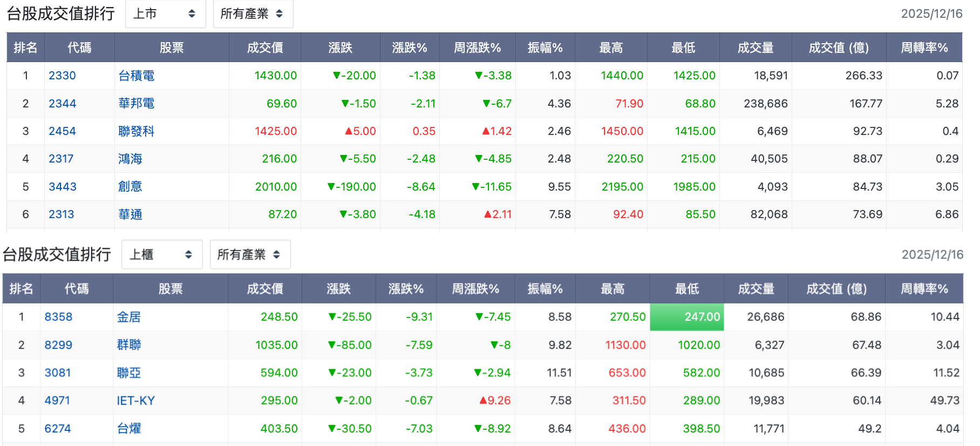Image resolution: width=980 pixels, height=446 pixels.
Task: Select highlighted 247.00 lowest price cell
Action: pyautogui.click(x=687, y=317)
